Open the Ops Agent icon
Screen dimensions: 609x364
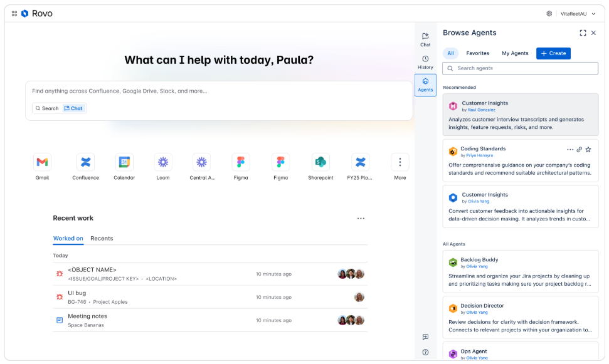453,354
